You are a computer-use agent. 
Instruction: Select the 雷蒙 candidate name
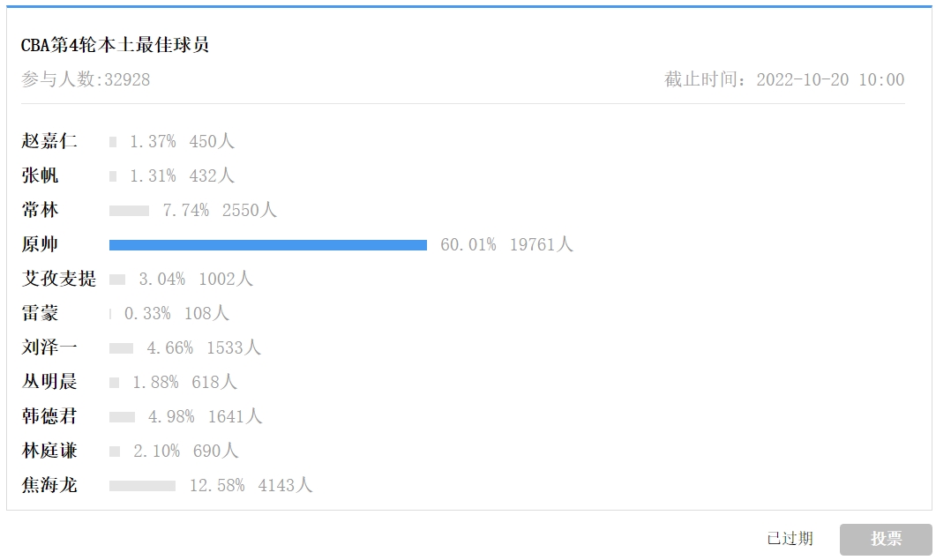pos(40,313)
